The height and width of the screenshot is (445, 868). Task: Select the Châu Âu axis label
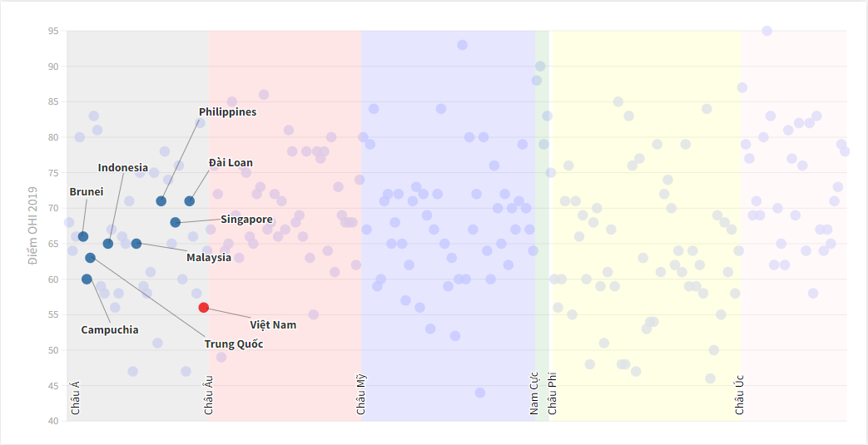[209, 395]
